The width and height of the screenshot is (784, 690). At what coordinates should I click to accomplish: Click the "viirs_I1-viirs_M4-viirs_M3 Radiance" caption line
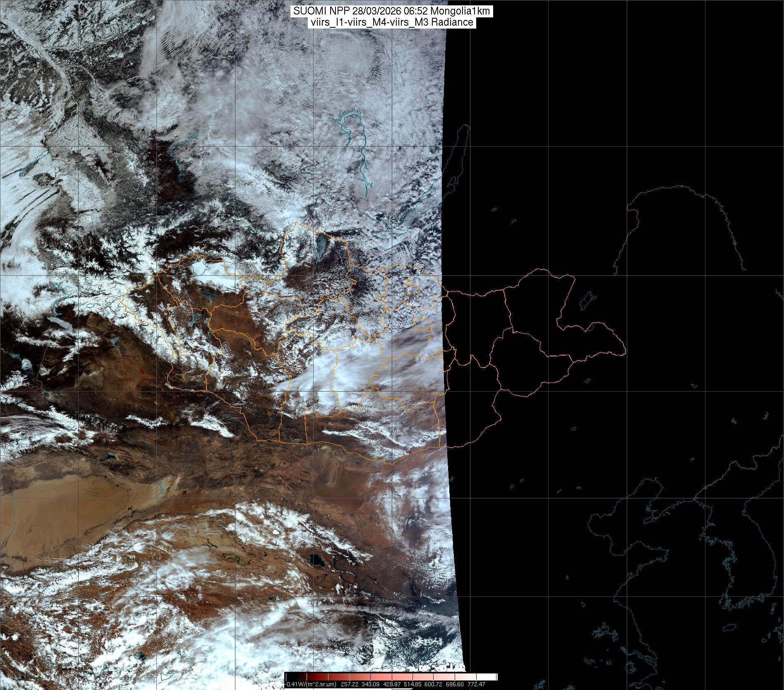(x=391, y=22)
